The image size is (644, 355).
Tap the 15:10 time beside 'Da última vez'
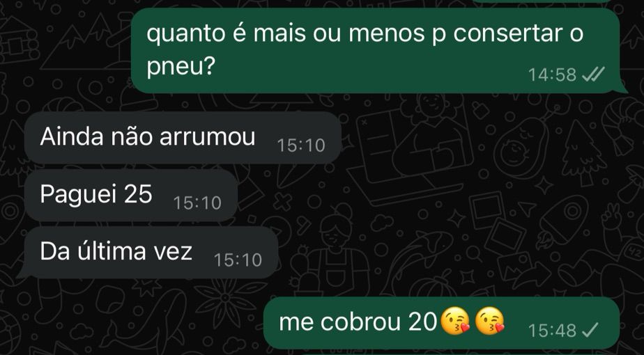click(x=238, y=260)
